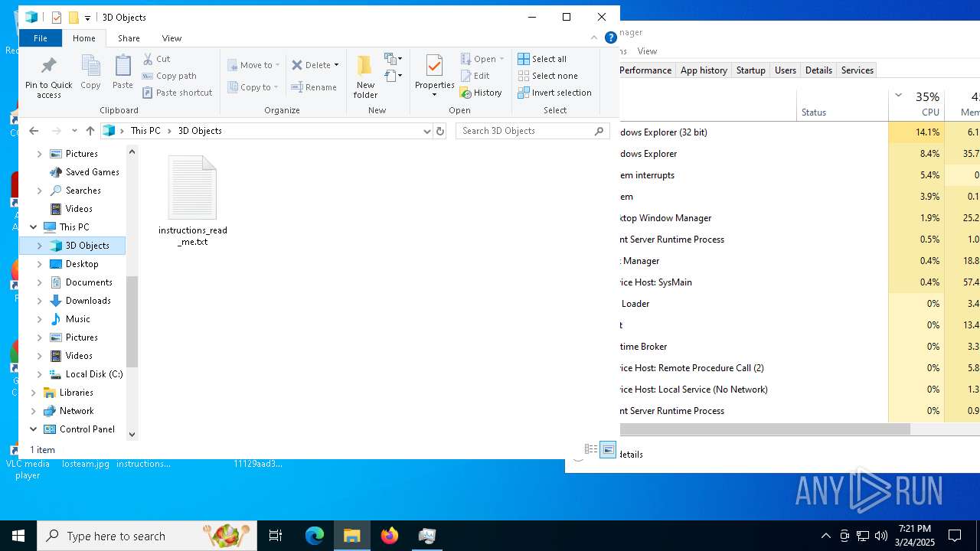This screenshot has height=551, width=980.
Task: Click the Cut scissors item
Action: [x=157, y=59]
